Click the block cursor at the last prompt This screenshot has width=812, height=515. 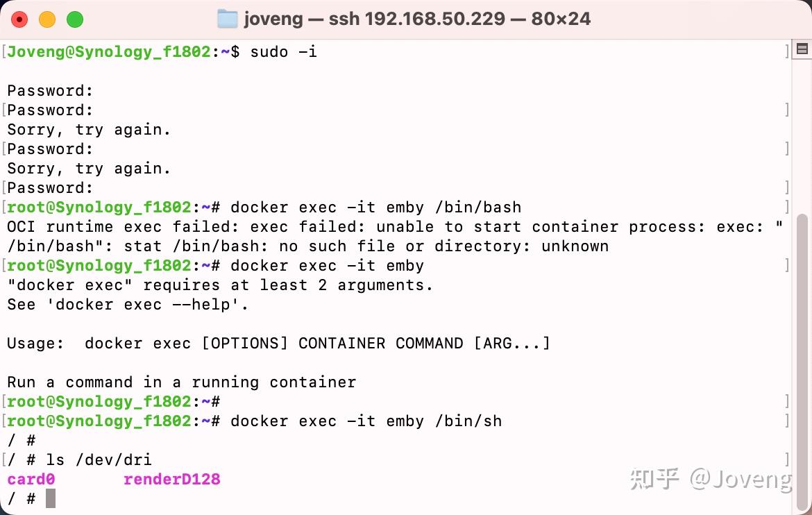coord(50,498)
